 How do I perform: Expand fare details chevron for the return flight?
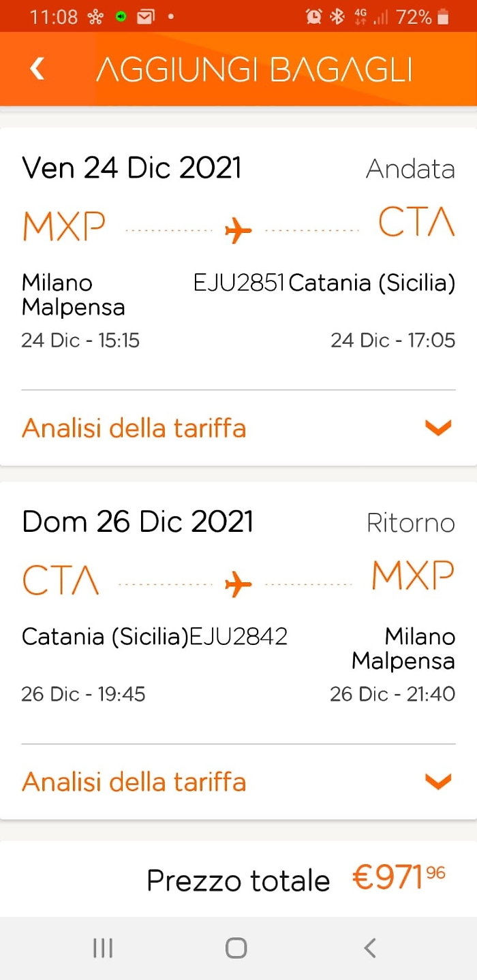point(438,781)
